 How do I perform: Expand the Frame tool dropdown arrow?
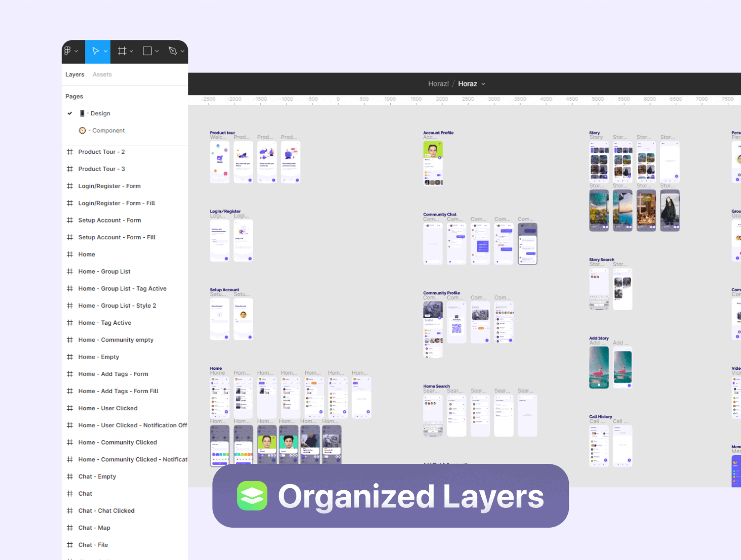[131, 51]
